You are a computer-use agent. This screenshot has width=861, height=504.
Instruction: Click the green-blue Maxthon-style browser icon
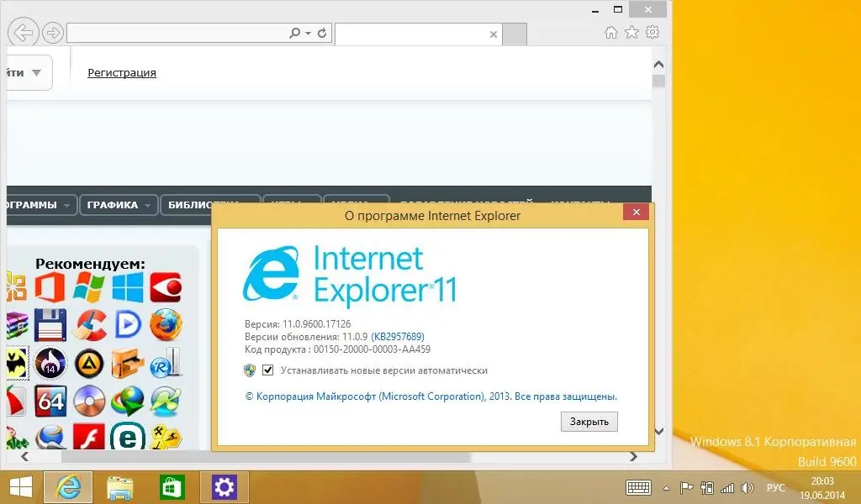(166, 401)
